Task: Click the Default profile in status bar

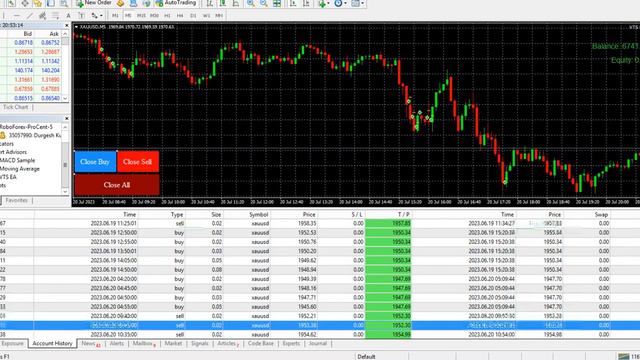Action: (366, 356)
